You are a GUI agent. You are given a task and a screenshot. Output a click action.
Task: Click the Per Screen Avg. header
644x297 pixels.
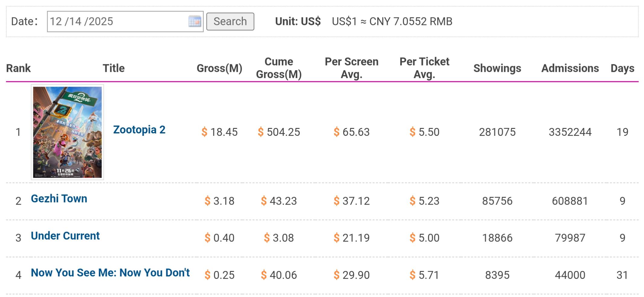click(352, 68)
